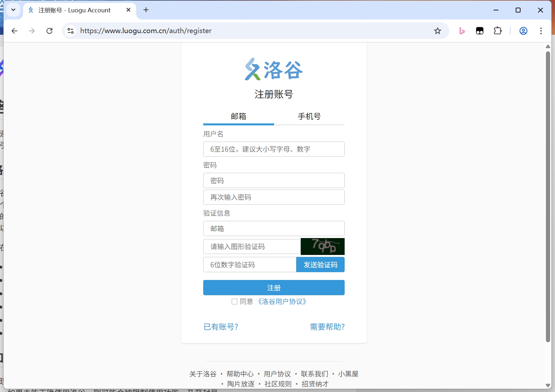The width and height of the screenshot is (555, 392).
Task: Open the Extensions puzzle icon
Action: pyautogui.click(x=497, y=31)
